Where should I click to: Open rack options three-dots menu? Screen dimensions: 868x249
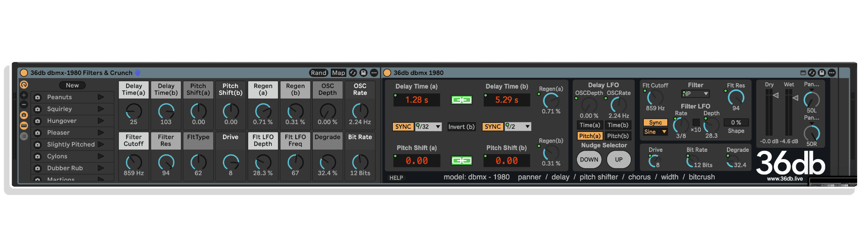click(374, 73)
